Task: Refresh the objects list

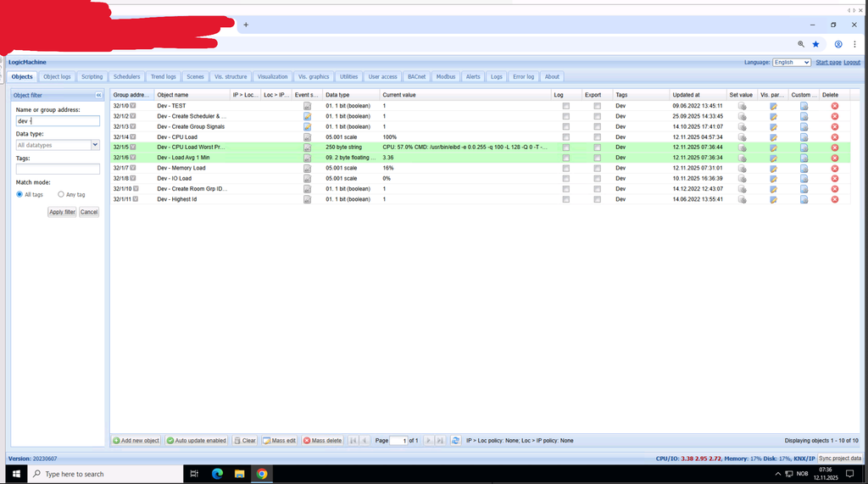Action: coord(455,441)
